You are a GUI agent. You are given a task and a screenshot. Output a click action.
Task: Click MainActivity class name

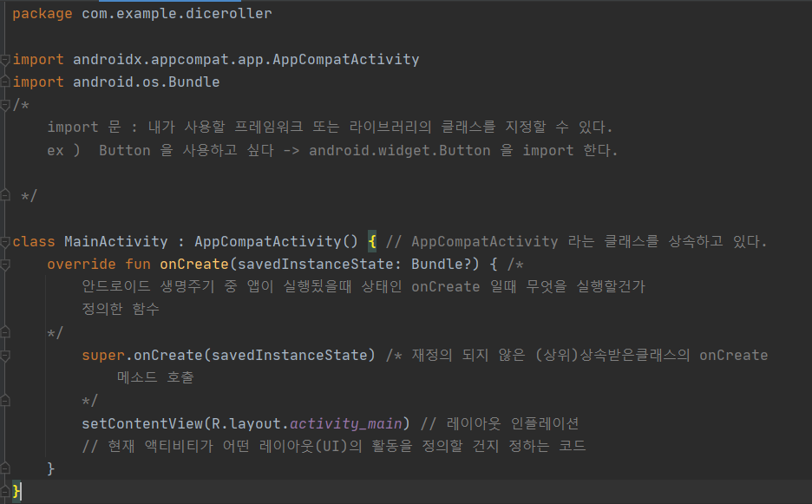point(116,242)
